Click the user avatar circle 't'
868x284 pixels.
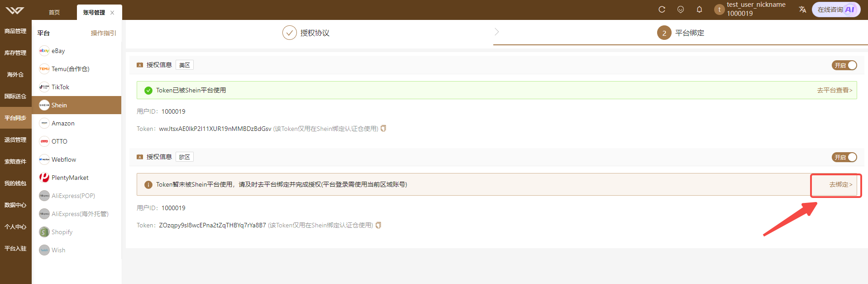tap(719, 10)
